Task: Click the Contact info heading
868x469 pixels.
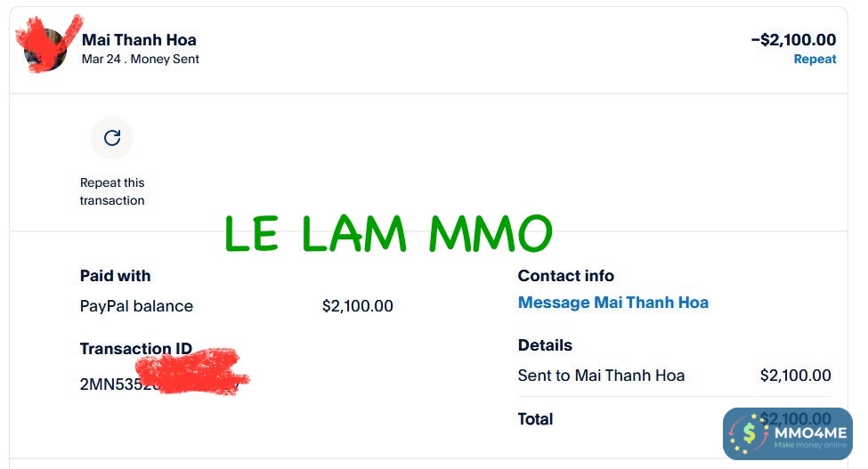Action: click(x=565, y=276)
